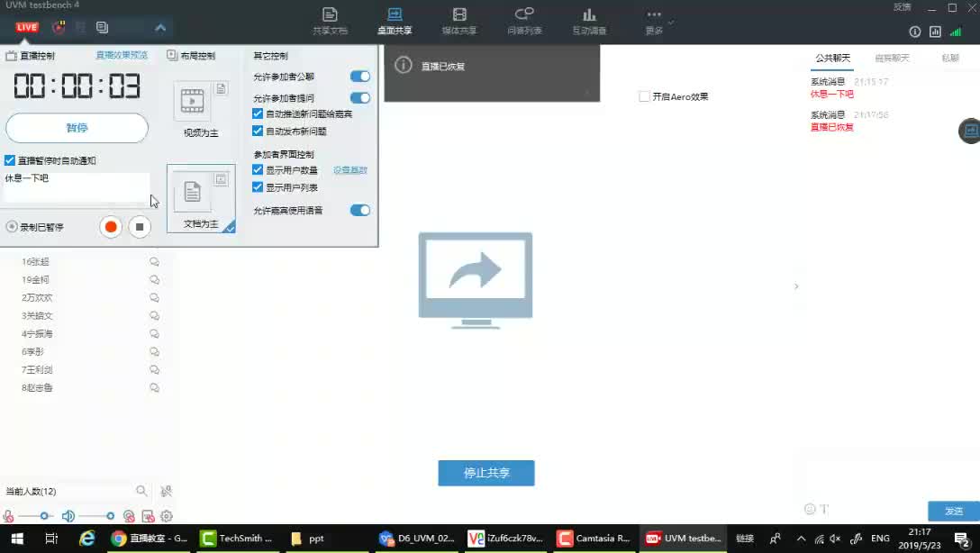This screenshot has height=553, width=980.
Task: Open the Windows notification center
Action: 963,539
